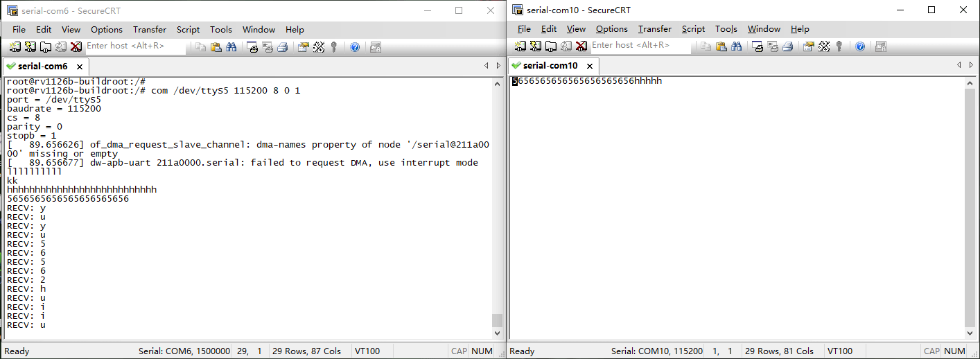Viewport: 980px width, 359px height.
Task: Open Transfer menu in serial-com6 window
Action: 150,29
